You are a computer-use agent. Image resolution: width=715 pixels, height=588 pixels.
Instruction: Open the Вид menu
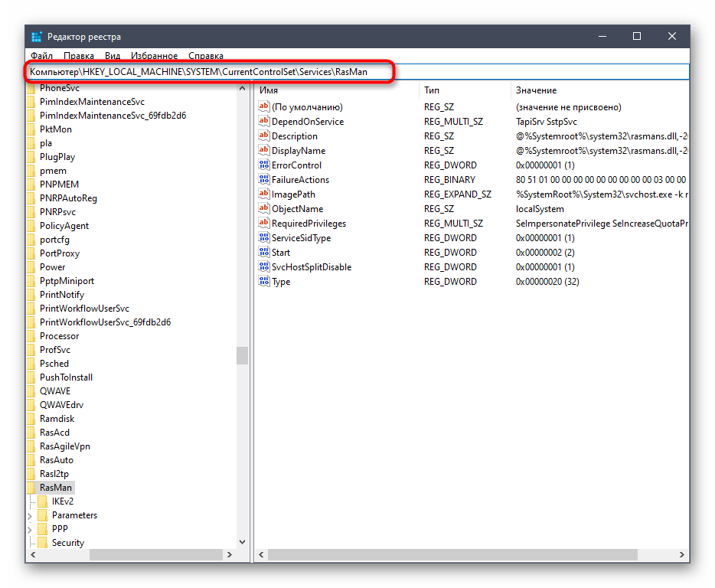[x=113, y=56]
